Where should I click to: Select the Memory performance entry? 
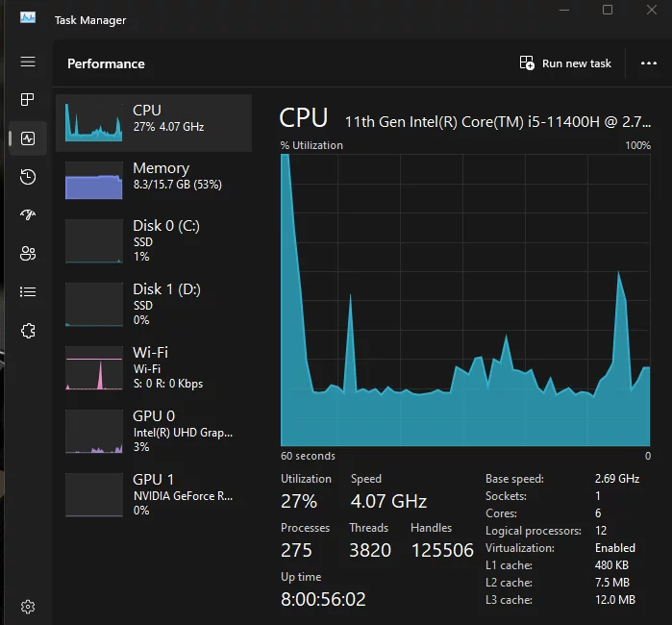click(154, 180)
